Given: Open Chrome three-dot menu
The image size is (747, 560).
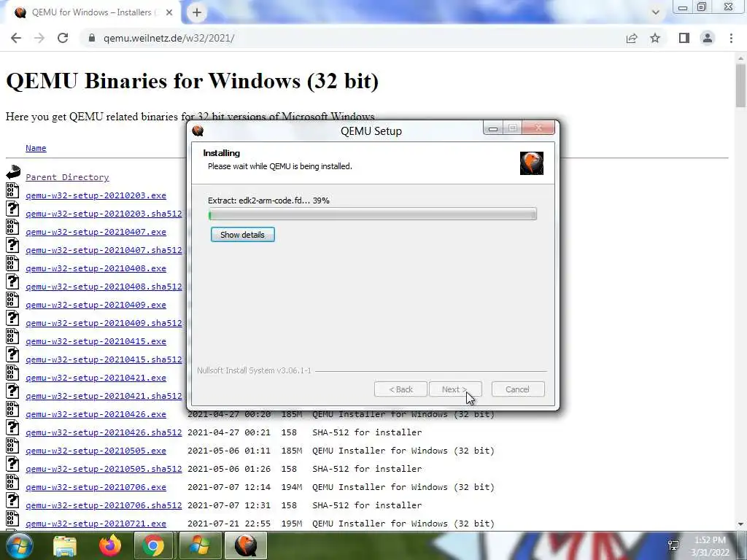Looking at the screenshot, I should coord(731,38).
